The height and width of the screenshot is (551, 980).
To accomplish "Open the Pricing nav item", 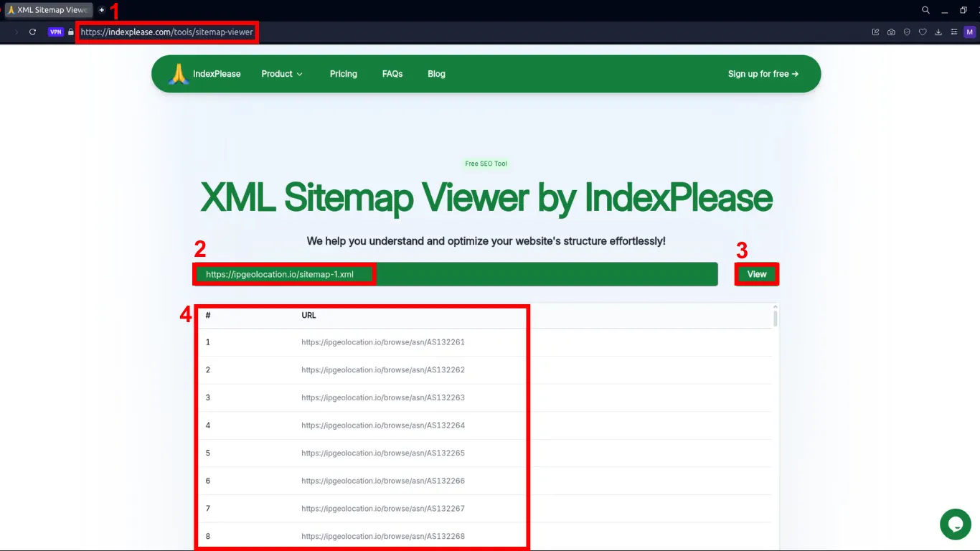I will [344, 74].
